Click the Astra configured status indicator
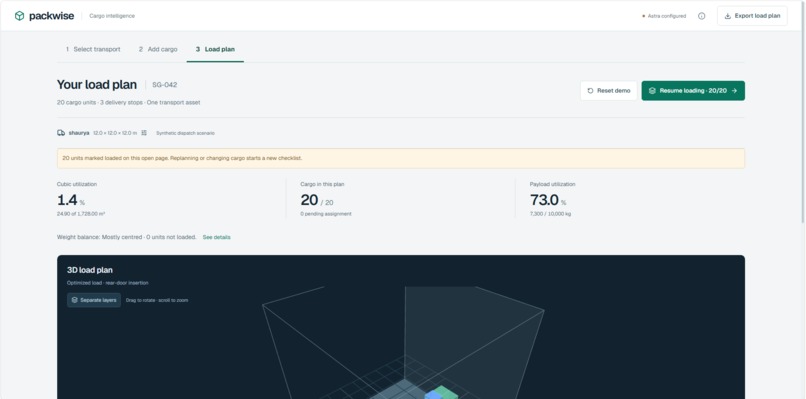Viewport: 806px width, 399px height. tap(664, 16)
